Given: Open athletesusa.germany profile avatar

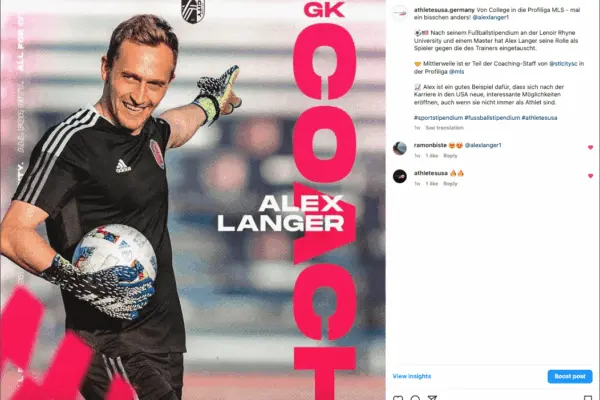Looking at the screenshot, I should point(400,13).
